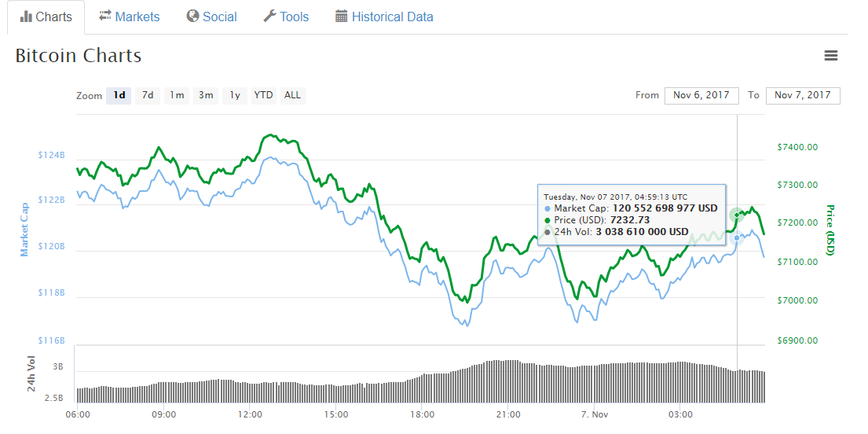Screen dimensions: 868x434
Task: Click the 24h Vol bar chart area
Action: coord(421,381)
